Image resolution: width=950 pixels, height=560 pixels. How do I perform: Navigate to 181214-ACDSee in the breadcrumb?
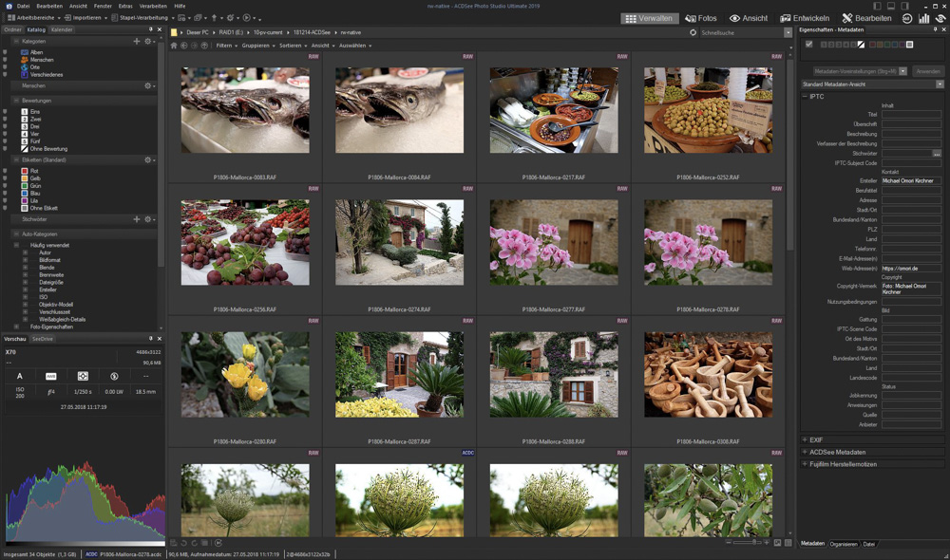[310, 32]
